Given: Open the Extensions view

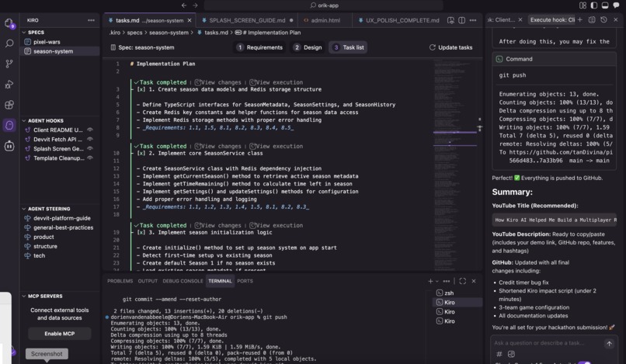Looking at the screenshot, I should [x=9, y=105].
